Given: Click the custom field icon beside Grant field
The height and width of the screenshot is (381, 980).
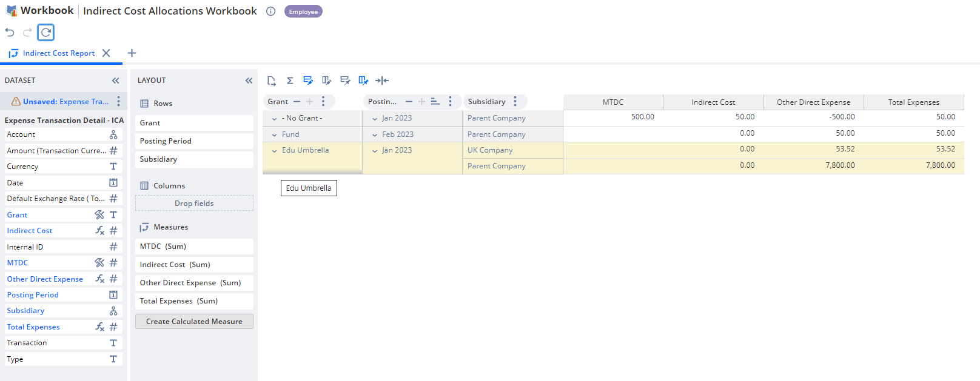Looking at the screenshot, I should (99, 214).
